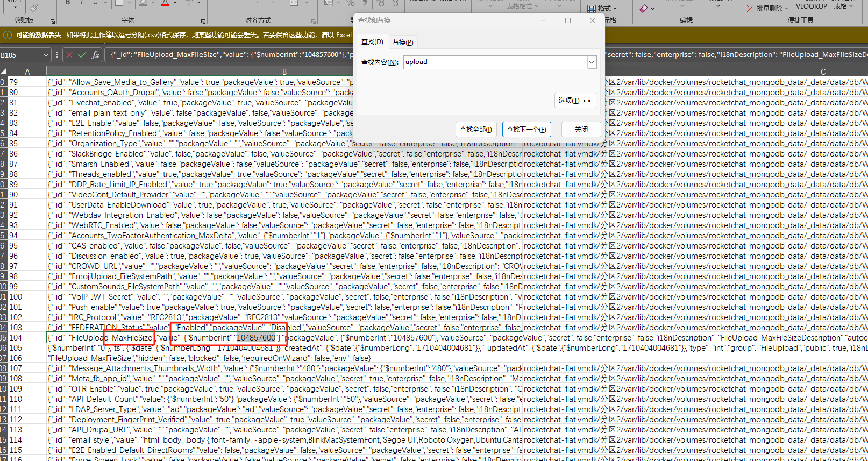Toggle underline formatting
This screenshot has width=868, height=461.
coord(95,3)
